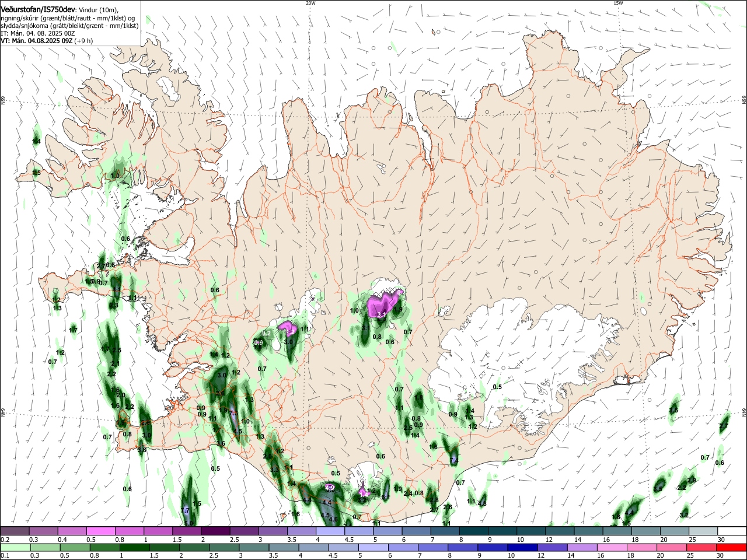This screenshot has width=747, height=560.
Task: Click the '(+9 h)' forecast offset text
Action: (83, 41)
